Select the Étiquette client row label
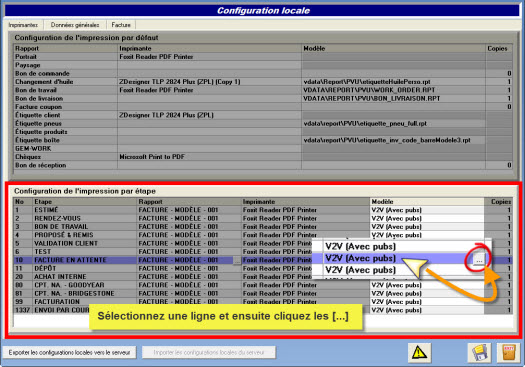 pos(38,115)
